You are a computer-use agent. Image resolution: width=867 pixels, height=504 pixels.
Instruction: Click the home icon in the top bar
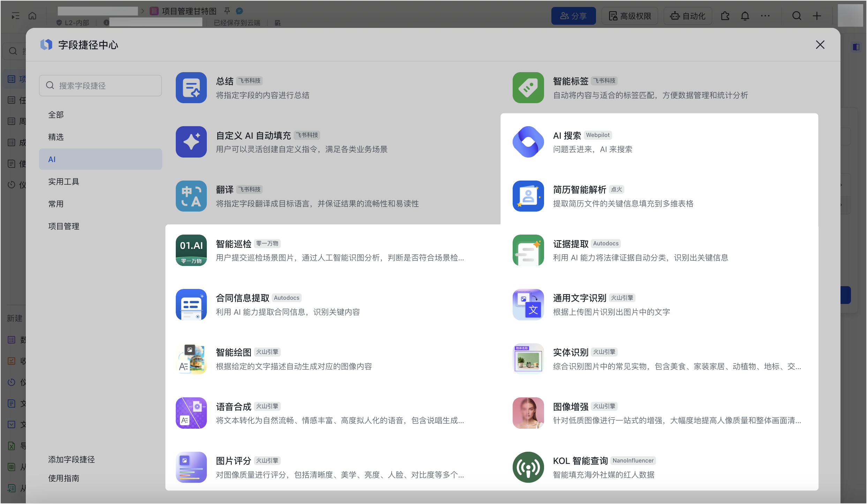pyautogui.click(x=32, y=16)
